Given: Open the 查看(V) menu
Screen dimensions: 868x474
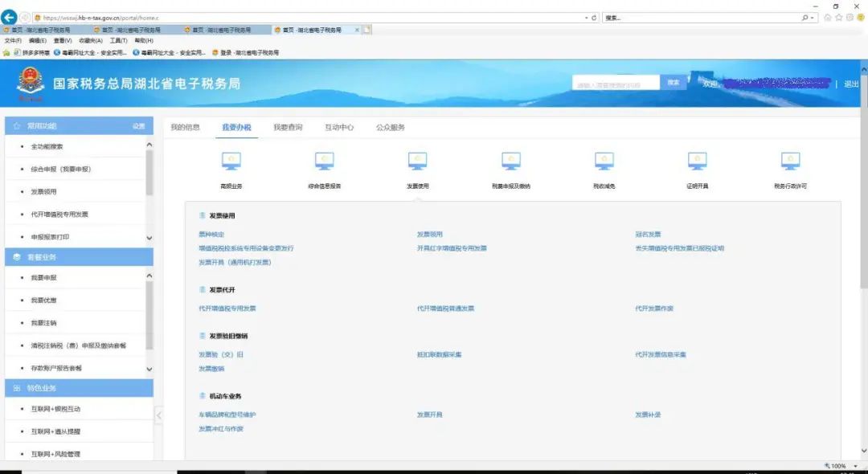Looking at the screenshot, I should [63, 41].
